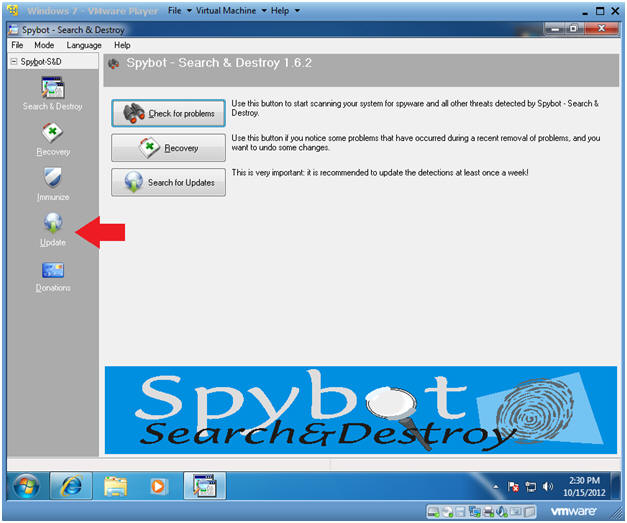Open the Windows Start menu orb
627x523 pixels.
pos(26,486)
